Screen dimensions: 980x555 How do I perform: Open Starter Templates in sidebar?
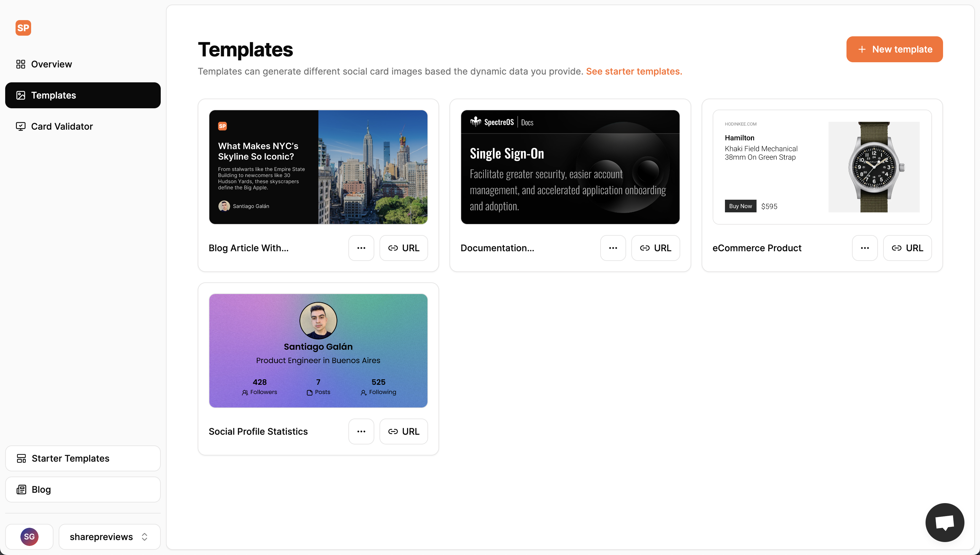83,458
